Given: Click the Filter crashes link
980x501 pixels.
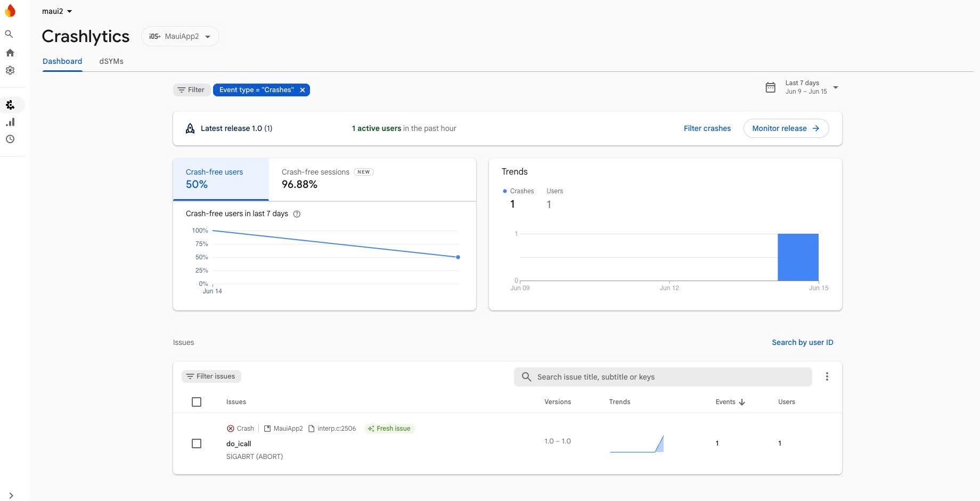Looking at the screenshot, I should pos(707,128).
